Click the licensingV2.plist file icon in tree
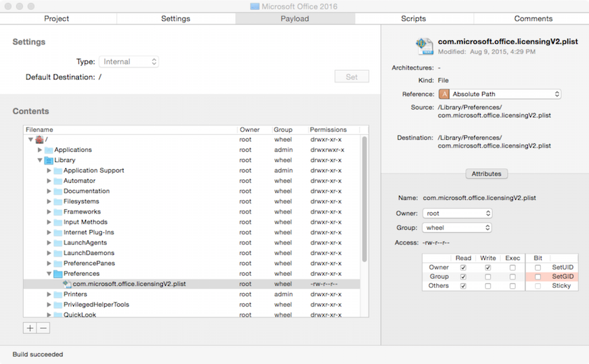The width and height of the screenshot is (589, 364). [67, 284]
